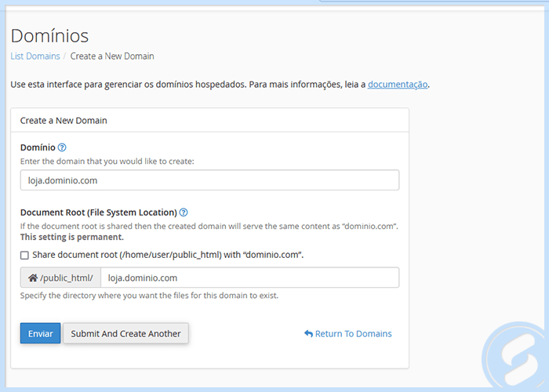Click the Domínios page heading

tap(49, 36)
